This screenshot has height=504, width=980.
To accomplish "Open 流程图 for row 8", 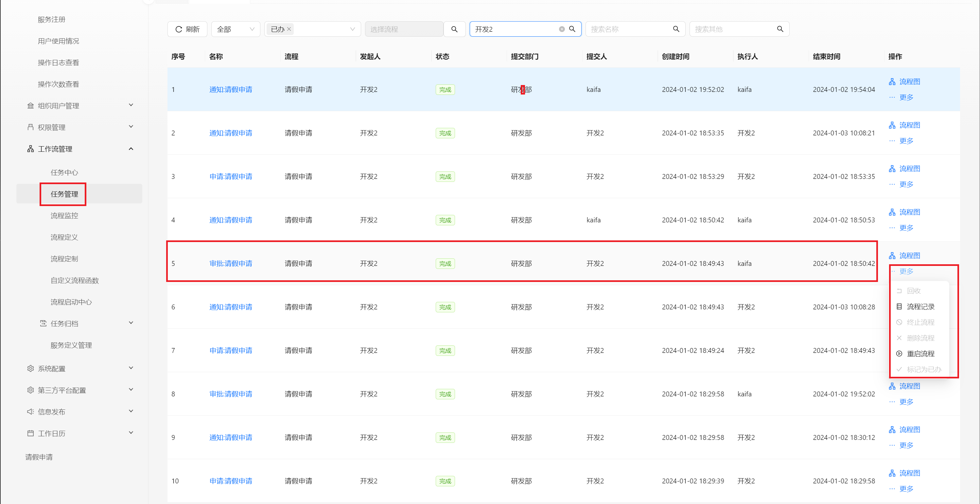I will click(904, 386).
